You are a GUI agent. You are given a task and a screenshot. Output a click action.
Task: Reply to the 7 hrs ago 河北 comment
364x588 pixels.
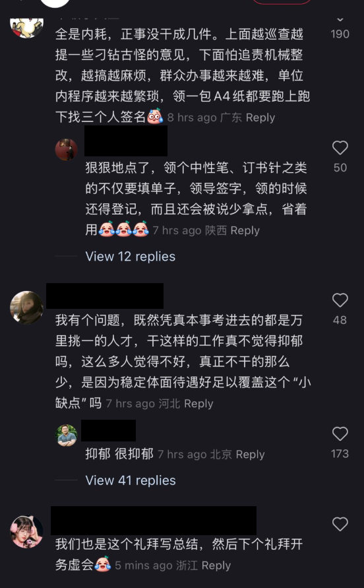click(x=198, y=403)
